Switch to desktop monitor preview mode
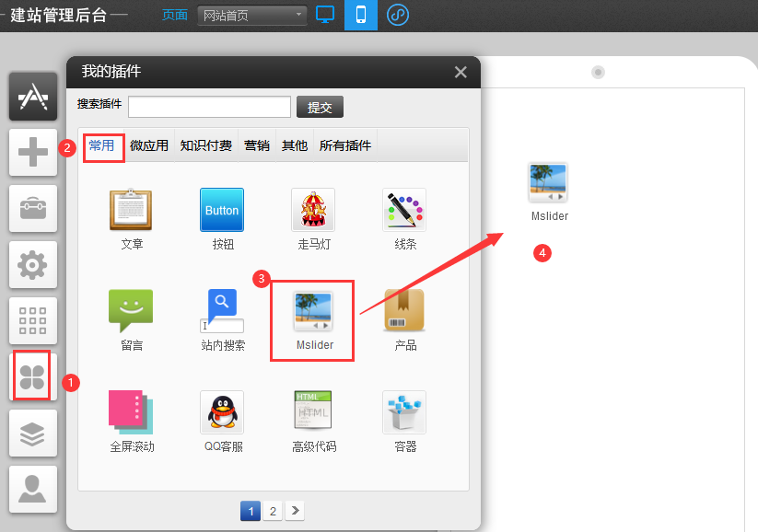The width and height of the screenshot is (758, 532). [x=325, y=15]
